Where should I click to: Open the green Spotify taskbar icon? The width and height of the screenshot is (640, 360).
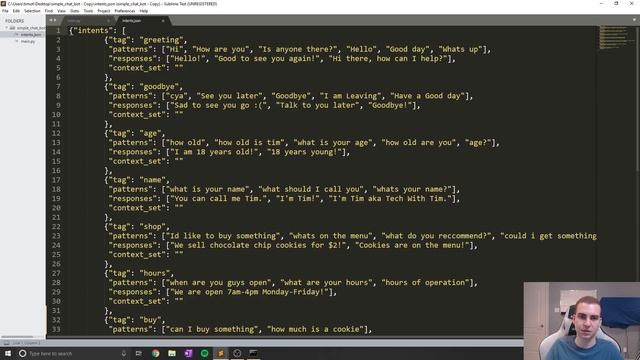(204, 353)
